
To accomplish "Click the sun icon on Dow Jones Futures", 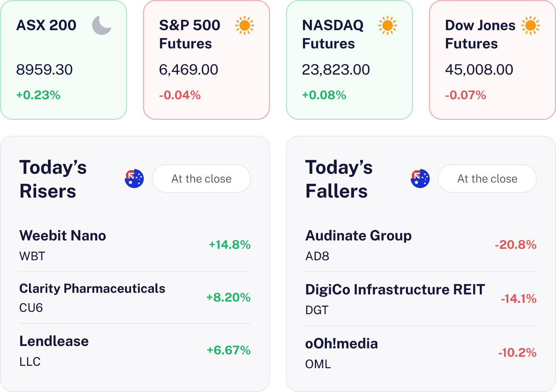I will pyautogui.click(x=531, y=25).
